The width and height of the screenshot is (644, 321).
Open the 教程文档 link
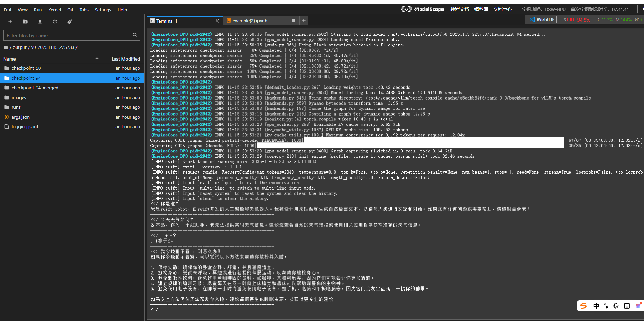tap(460, 9)
